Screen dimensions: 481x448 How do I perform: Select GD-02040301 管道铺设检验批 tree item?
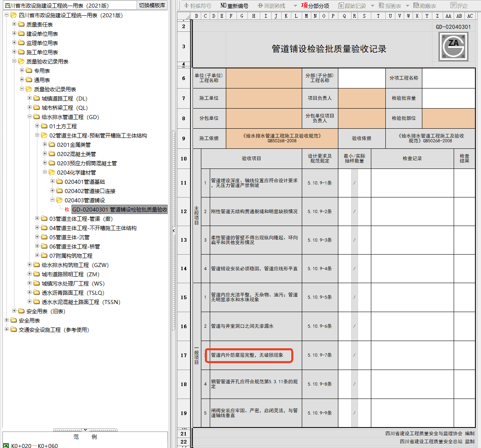119,210
